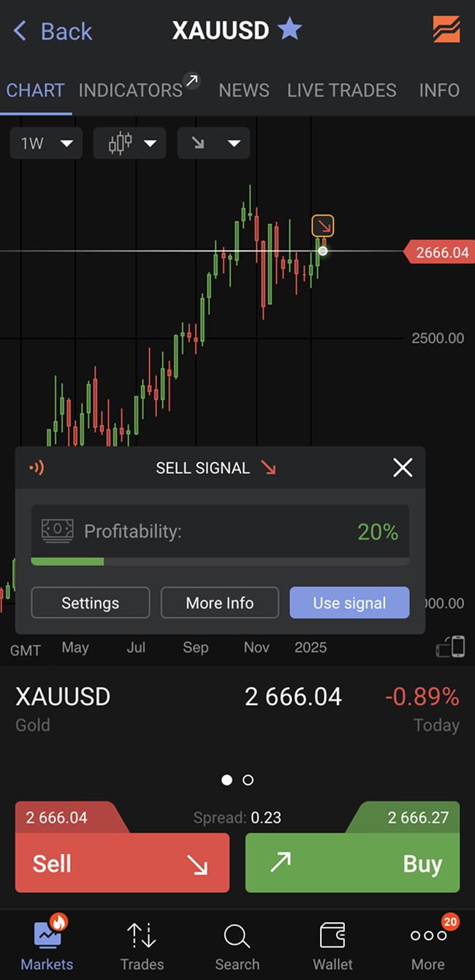Screen dimensions: 475x980
Task: Tap Use signal in the sell signal popup
Action: click(349, 603)
